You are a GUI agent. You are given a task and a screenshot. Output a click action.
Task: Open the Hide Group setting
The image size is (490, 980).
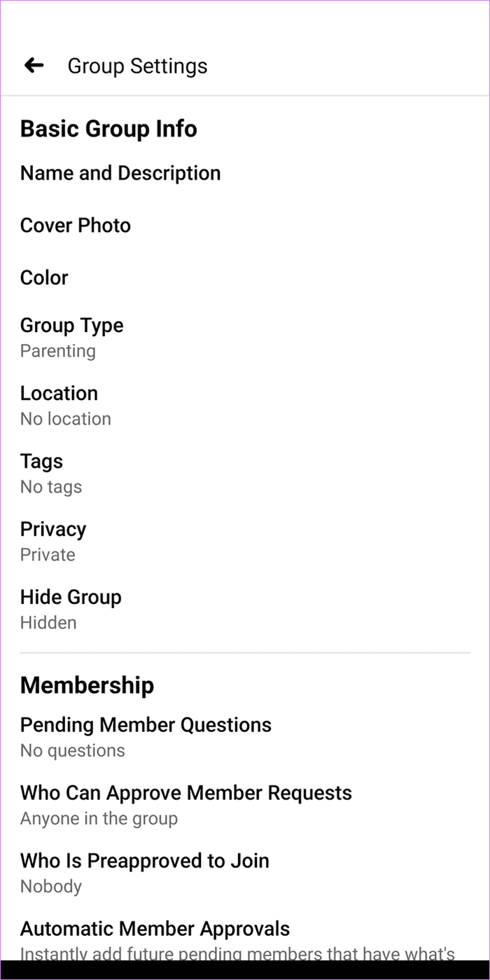pos(245,609)
